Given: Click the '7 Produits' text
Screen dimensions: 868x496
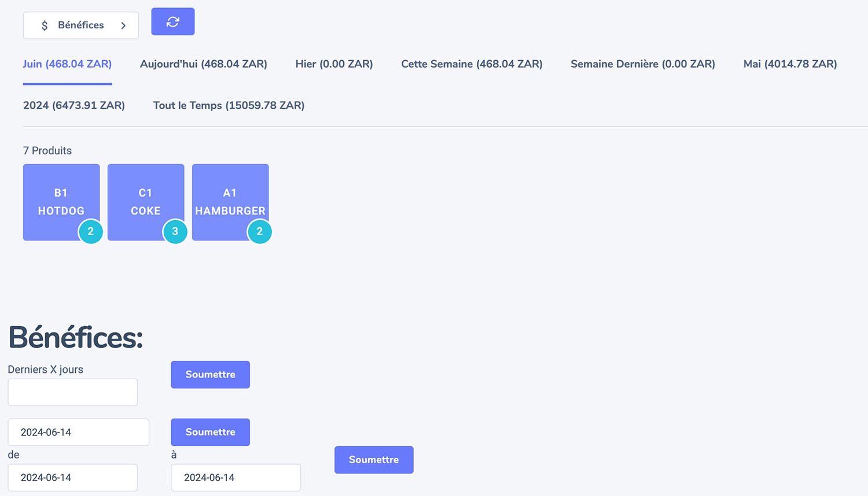Looking at the screenshot, I should (x=47, y=151).
